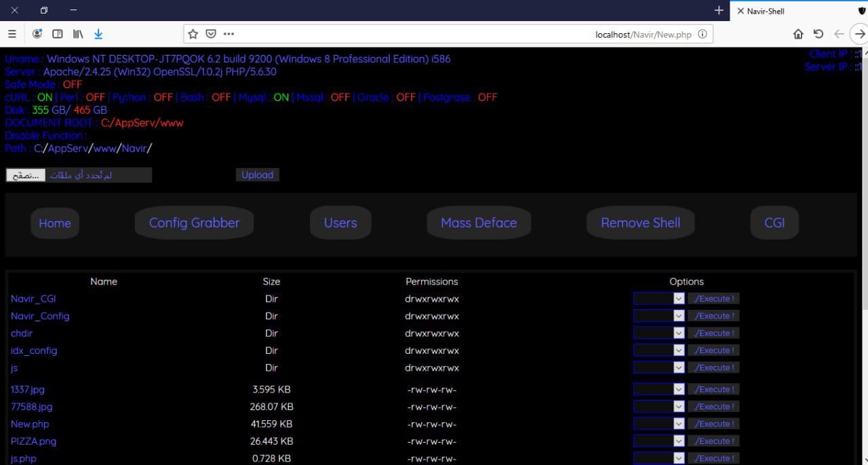This screenshot has width=868, height=465.
Task: Click the Upload button
Action: (258, 175)
